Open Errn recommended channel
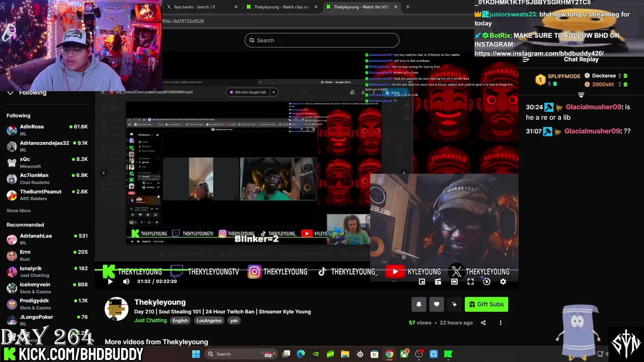This screenshot has height=362, width=644. (x=47, y=255)
